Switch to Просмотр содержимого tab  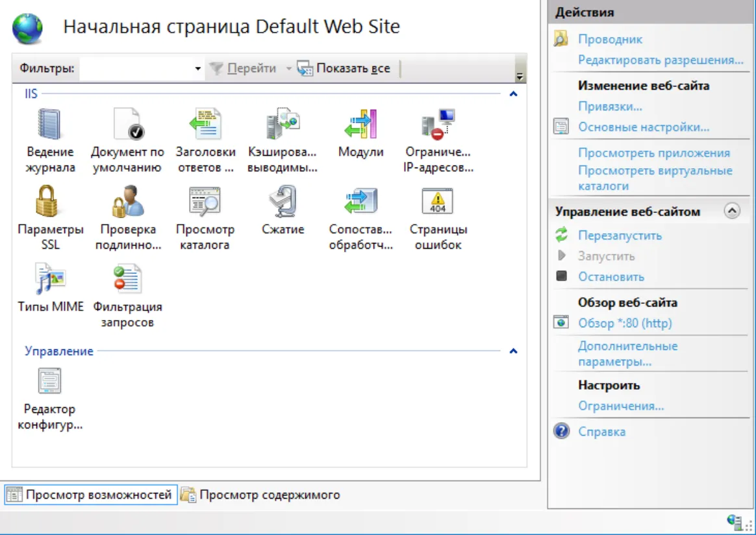pos(260,495)
